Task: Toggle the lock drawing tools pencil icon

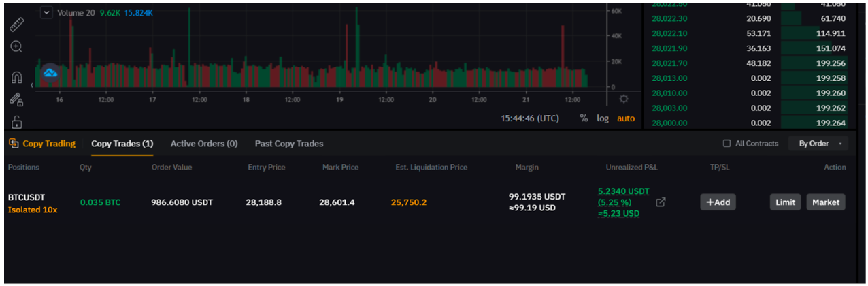Action: coord(16,99)
